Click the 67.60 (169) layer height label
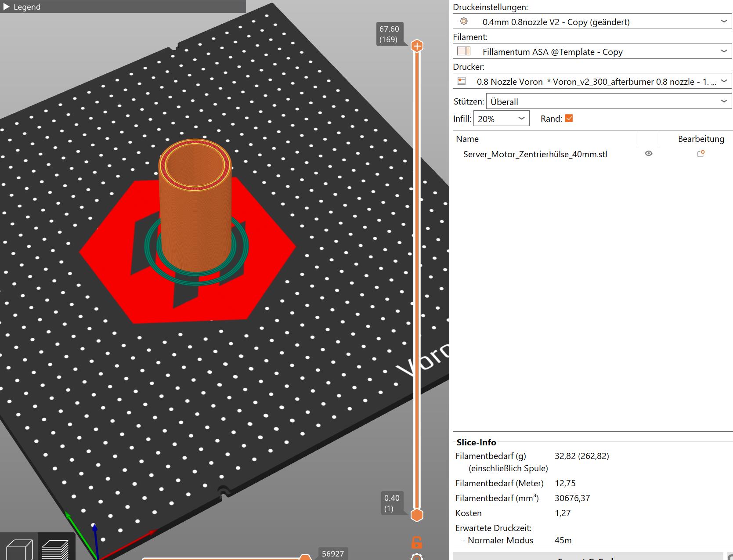 click(389, 34)
